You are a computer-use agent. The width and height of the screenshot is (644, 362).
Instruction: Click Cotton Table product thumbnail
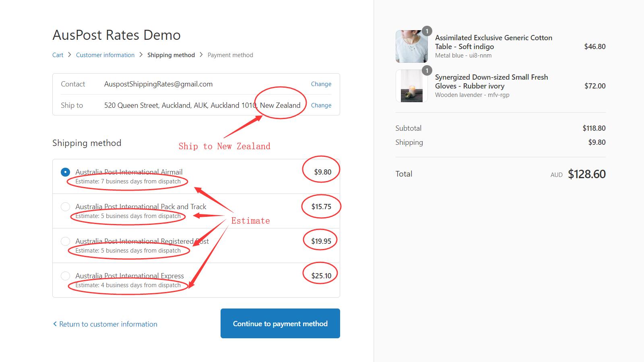pyautogui.click(x=412, y=46)
